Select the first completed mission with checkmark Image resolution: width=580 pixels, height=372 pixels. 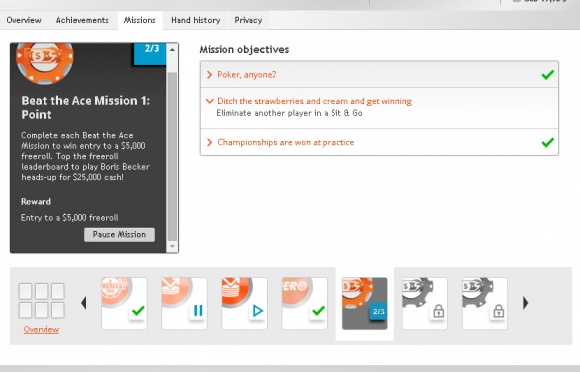124,303
